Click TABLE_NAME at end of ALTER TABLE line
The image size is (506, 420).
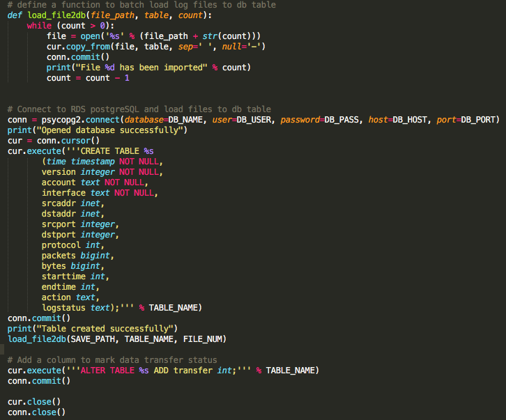point(291,371)
